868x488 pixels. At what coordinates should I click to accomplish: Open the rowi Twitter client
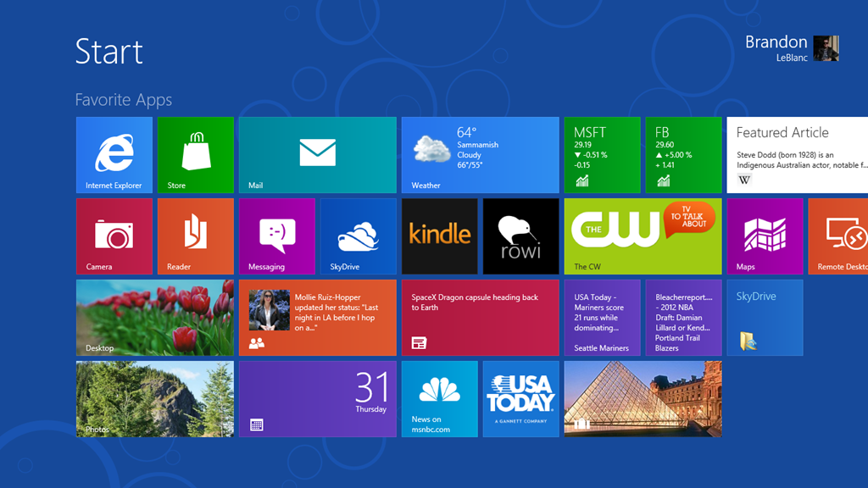coord(520,236)
